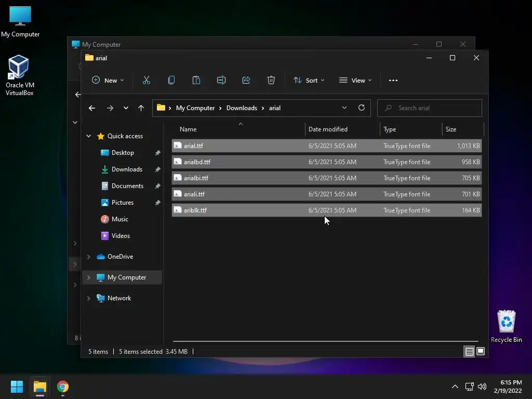The width and height of the screenshot is (532, 399).
Task: Switch to large thumbnails view icon
Action: tap(481, 351)
